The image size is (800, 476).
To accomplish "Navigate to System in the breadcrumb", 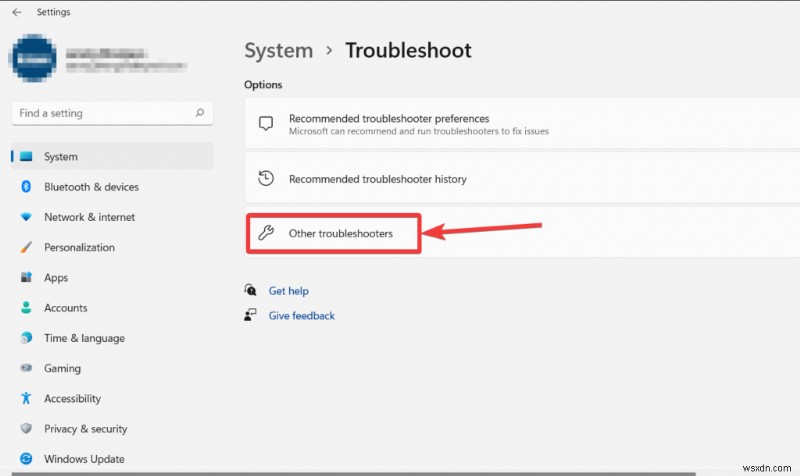I will [279, 51].
